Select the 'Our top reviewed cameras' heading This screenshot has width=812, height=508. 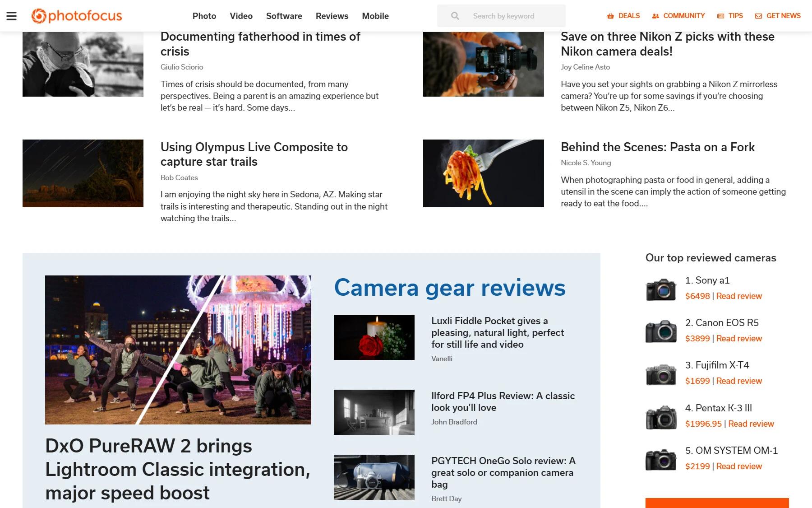pyautogui.click(x=710, y=257)
